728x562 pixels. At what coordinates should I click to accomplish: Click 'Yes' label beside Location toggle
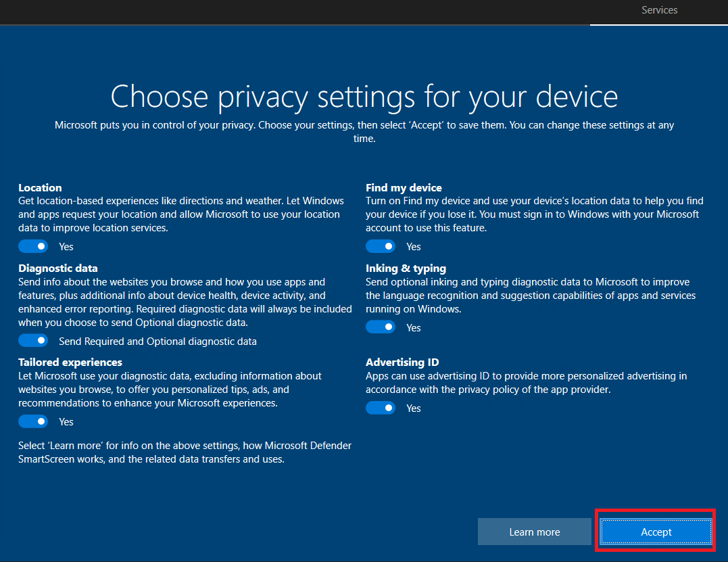tap(66, 247)
